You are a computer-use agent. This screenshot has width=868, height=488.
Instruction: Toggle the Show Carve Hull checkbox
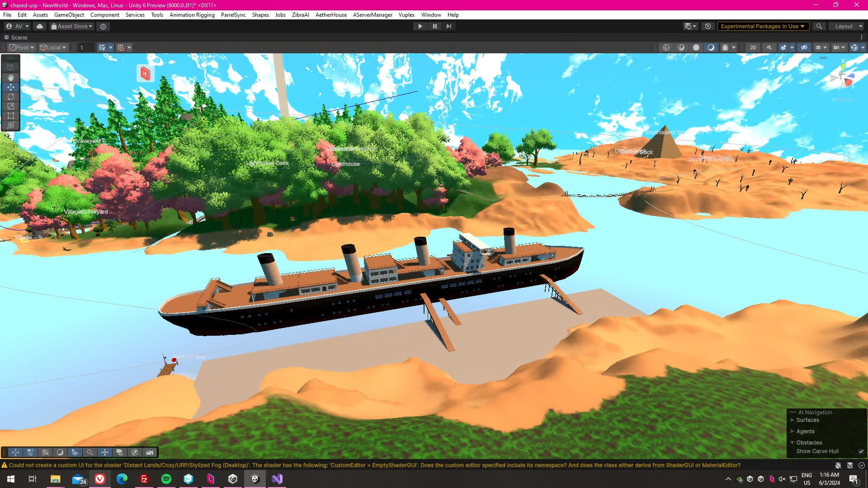pyautogui.click(x=861, y=451)
